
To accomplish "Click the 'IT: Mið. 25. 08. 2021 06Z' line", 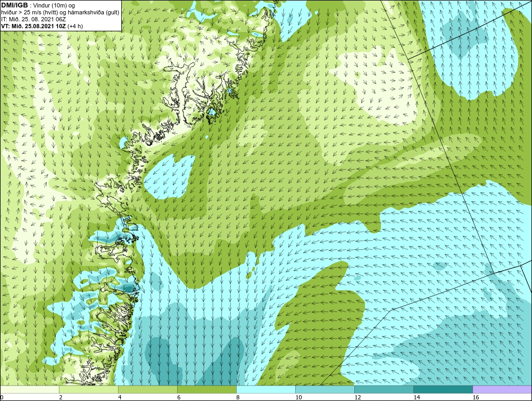I will click(x=34, y=19).
